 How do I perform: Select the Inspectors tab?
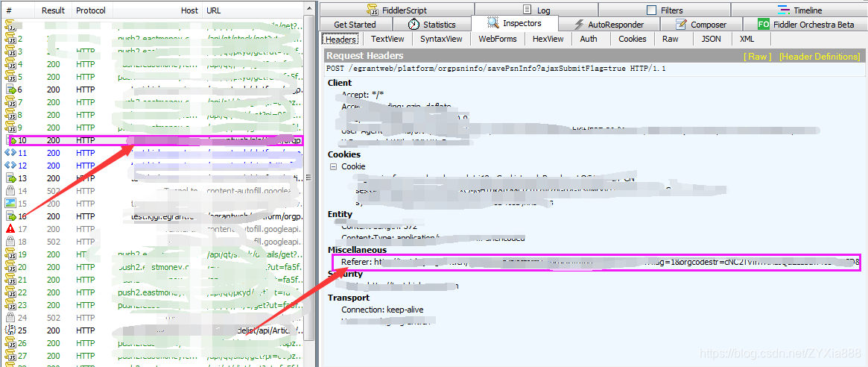(514, 24)
